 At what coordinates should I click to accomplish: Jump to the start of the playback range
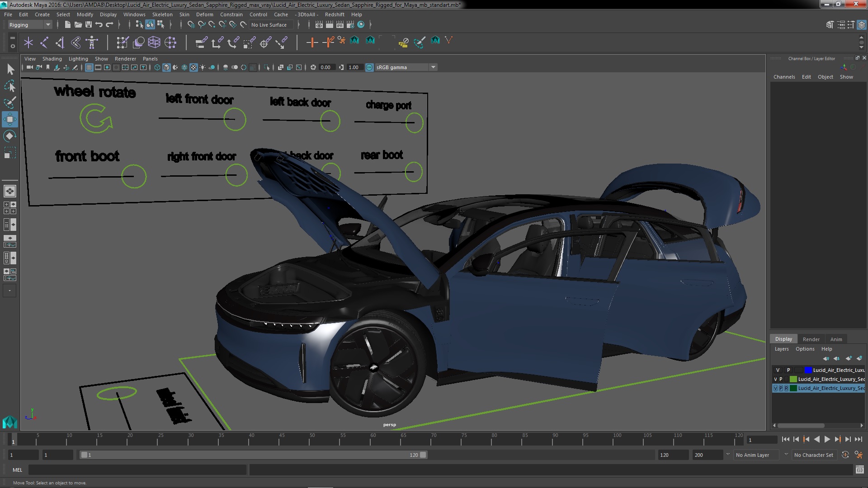coord(785,439)
